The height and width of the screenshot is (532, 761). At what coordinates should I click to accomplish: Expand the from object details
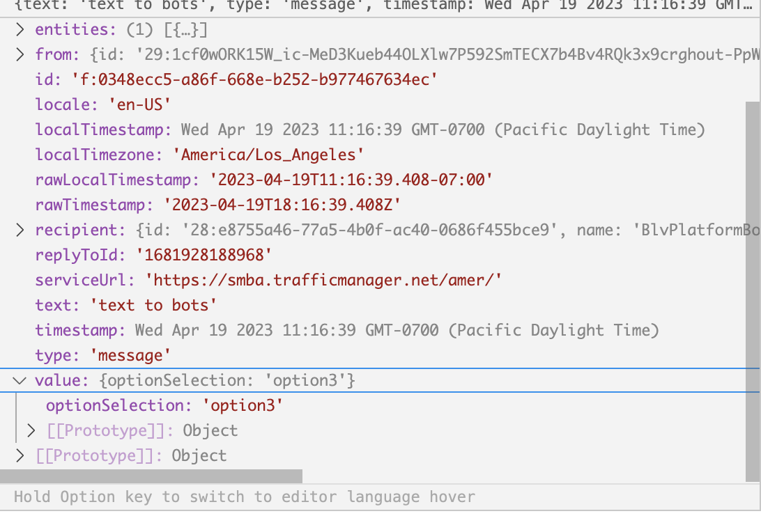click(19, 54)
